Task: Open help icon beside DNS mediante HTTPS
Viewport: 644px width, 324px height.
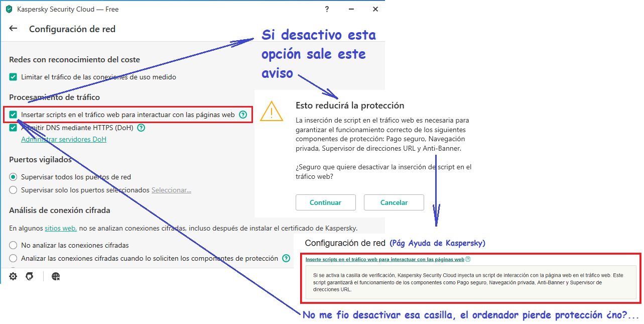Action: click(141, 128)
